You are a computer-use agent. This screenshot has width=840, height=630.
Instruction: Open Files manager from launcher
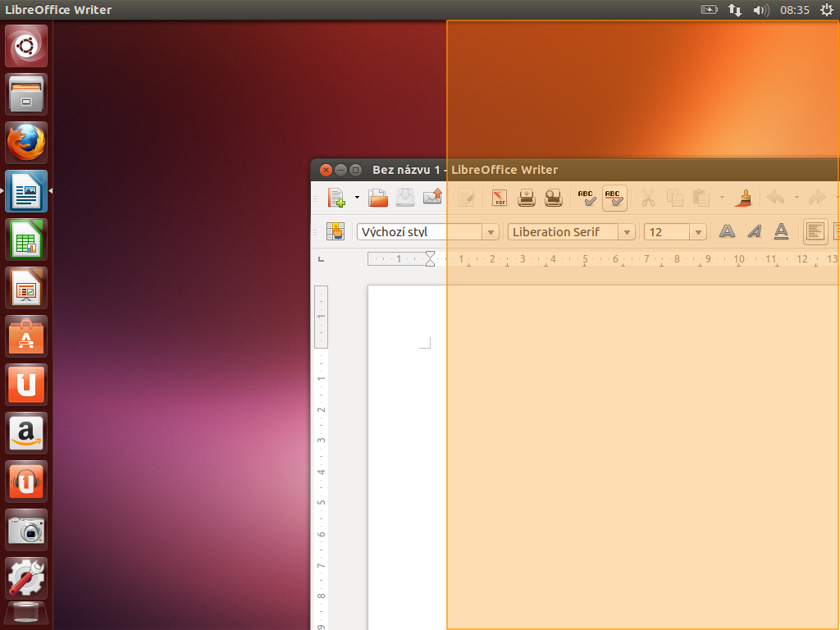pyautogui.click(x=26, y=94)
